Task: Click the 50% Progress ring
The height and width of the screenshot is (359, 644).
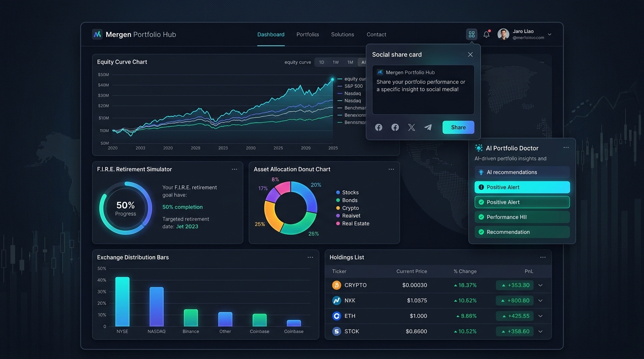Action: click(x=125, y=208)
